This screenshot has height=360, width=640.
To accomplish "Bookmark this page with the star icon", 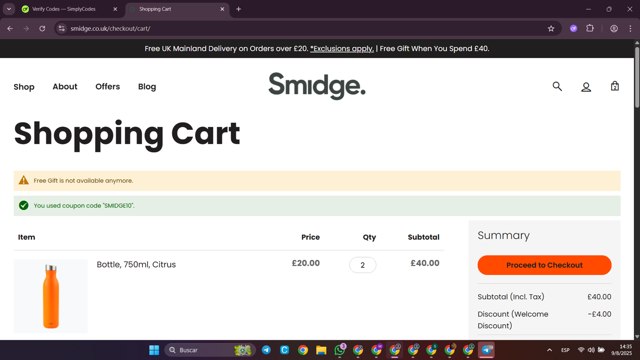I will [551, 29].
